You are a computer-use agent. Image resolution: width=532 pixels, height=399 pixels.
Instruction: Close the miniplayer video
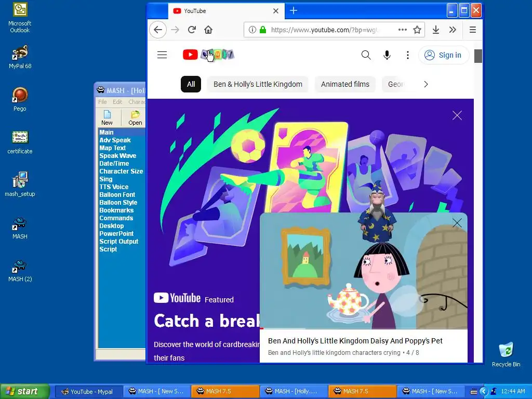click(x=457, y=223)
